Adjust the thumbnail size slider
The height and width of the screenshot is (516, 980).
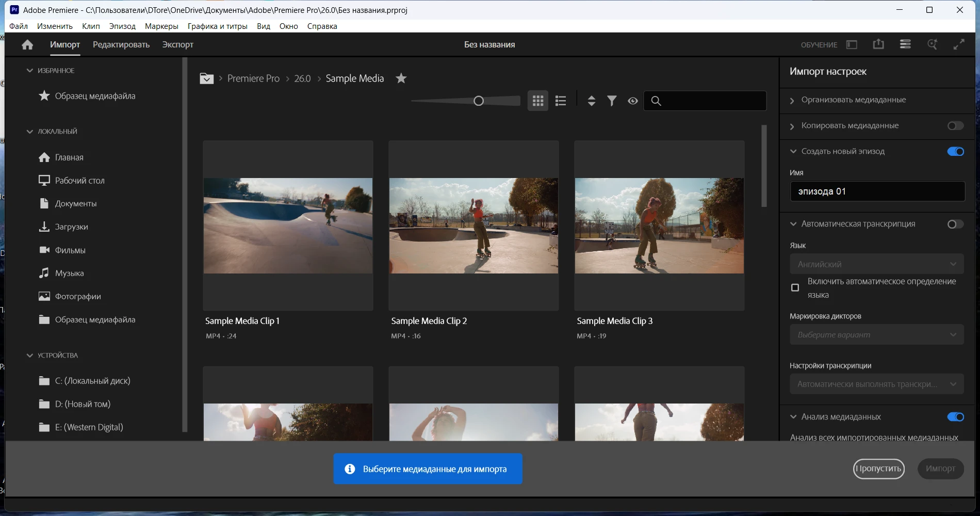(x=479, y=101)
